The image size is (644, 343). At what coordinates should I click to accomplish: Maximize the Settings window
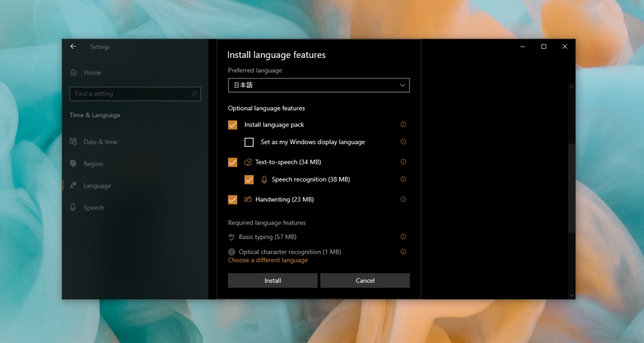[x=544, y=47]
